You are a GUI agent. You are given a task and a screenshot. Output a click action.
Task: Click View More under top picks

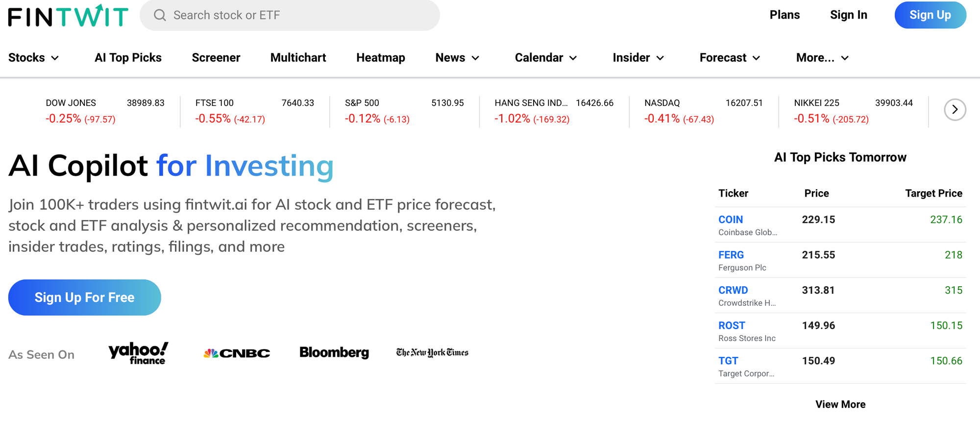pyautogui.click(x=840, y=404)
